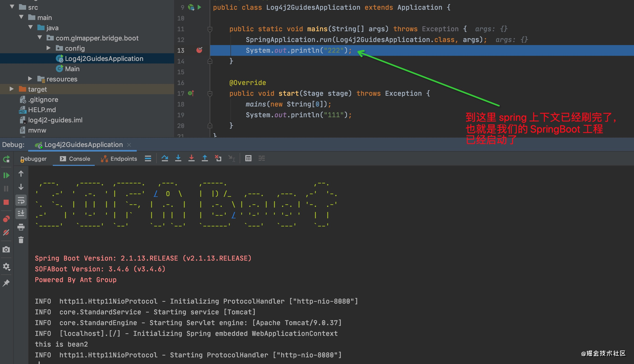Viewport: 634px width, 364px height.
Task: Click Show Execution Point icon
Action: point(148,158)
